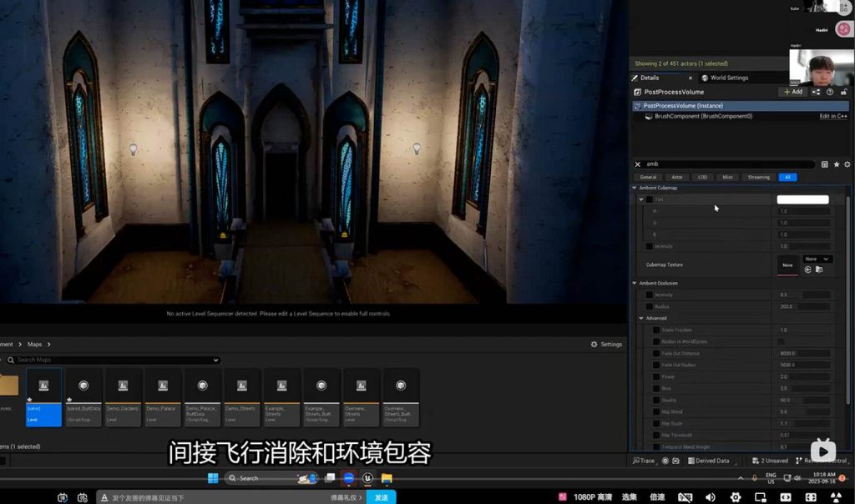
Task: Open Details panel settings gear
Action: (847, 164)
